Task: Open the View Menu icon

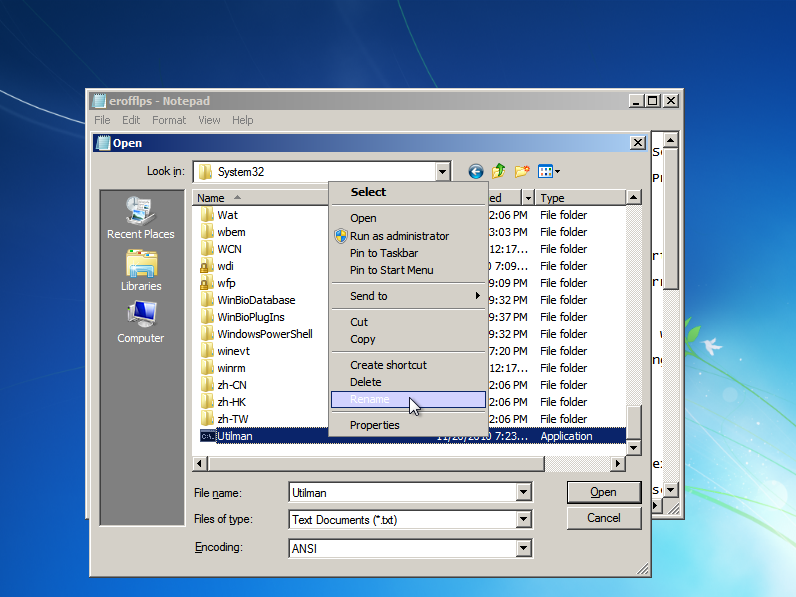Action: (x=548, y=172)
